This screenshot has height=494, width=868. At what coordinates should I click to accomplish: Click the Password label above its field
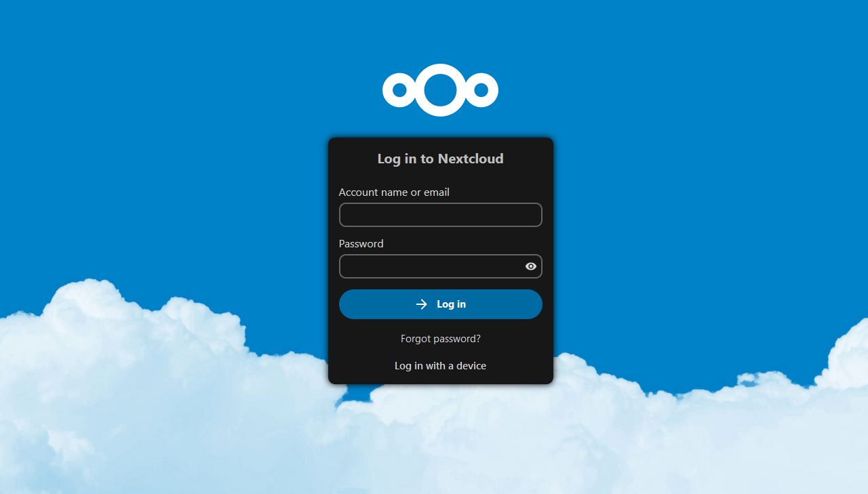361,243
